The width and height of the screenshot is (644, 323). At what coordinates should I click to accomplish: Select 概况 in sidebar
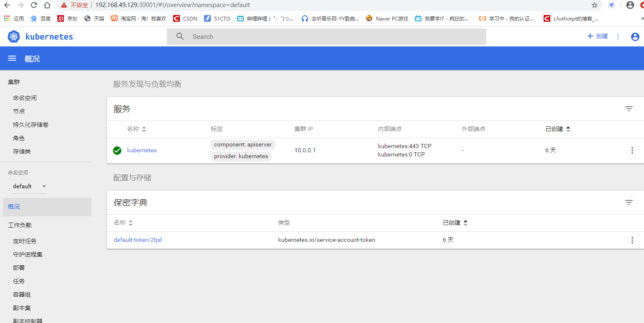[47, 207]
